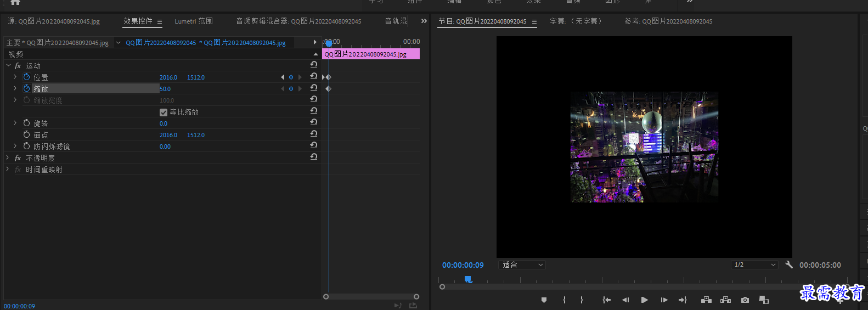Add a marker in program monitor
The height and width of the screenshot is (310, 868).
point(544,300)
